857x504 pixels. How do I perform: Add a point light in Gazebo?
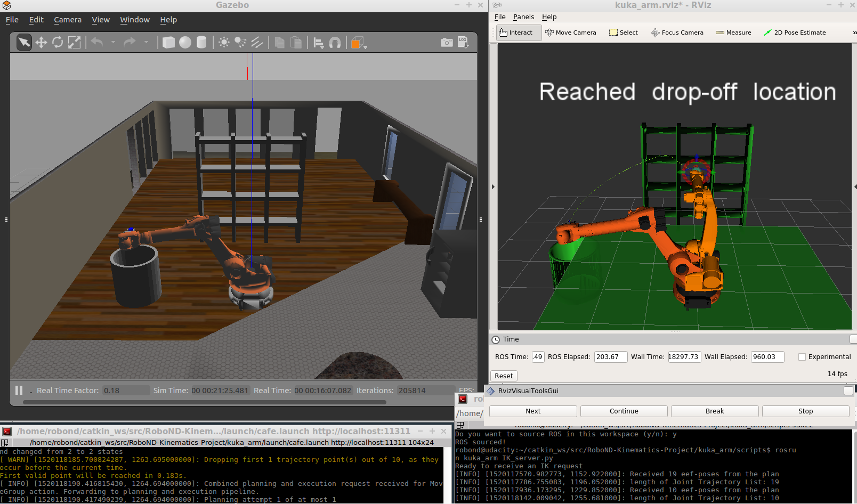click(x=224, y=42)
